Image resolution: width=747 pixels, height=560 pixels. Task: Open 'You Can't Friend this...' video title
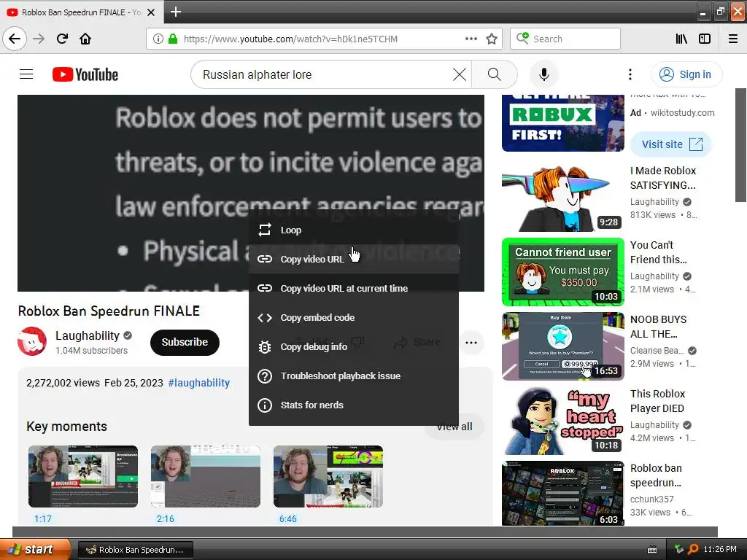659,252
